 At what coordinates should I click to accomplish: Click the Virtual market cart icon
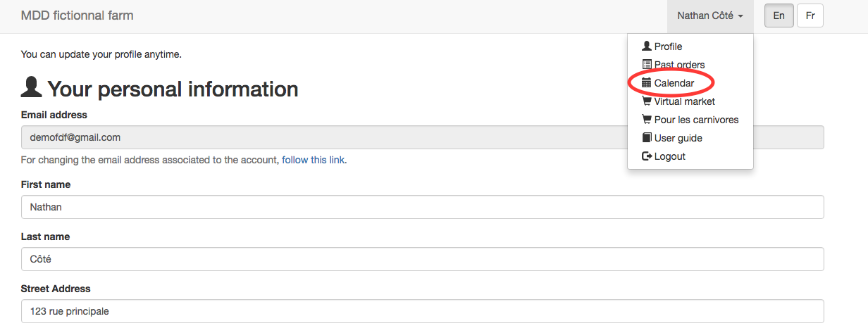(647, 101)
